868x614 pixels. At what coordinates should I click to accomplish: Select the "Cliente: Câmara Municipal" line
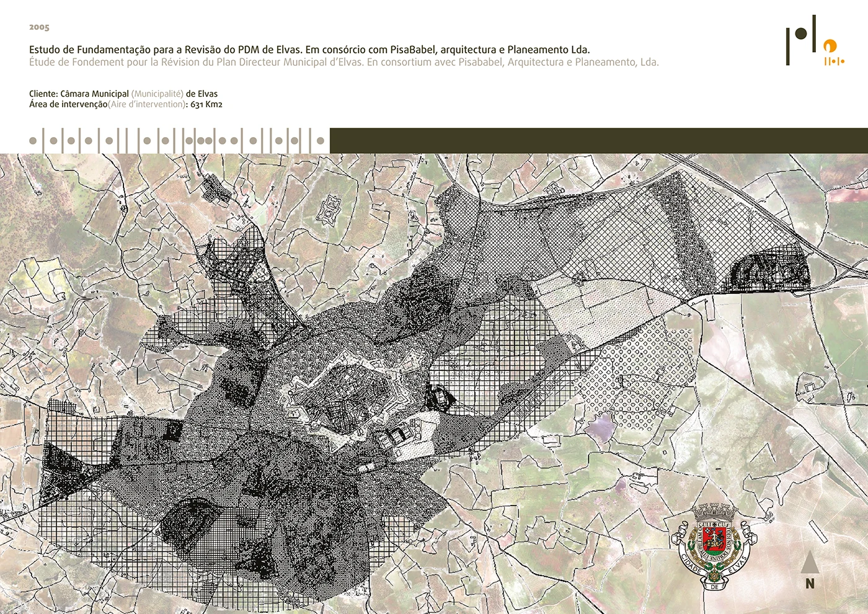123,94
